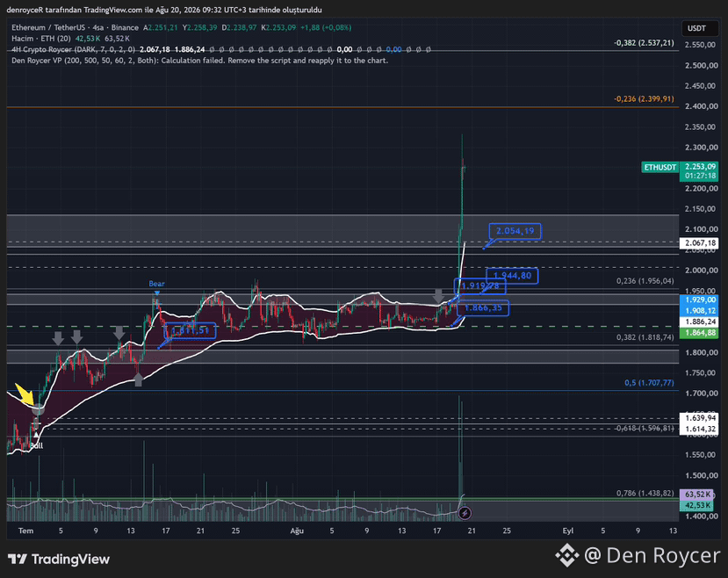Screen dimensions: 728x578
Task: Click the TradingView logo
Action: click(59, 559)
